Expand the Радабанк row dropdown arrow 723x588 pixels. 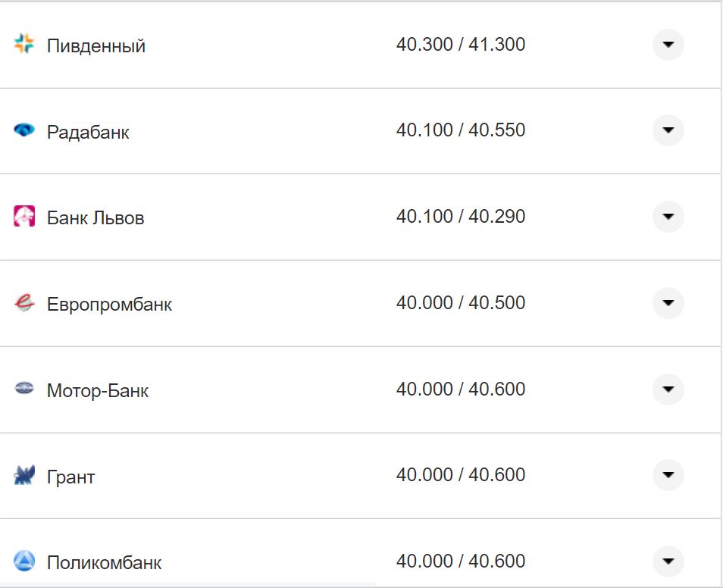tap(668, 130)
